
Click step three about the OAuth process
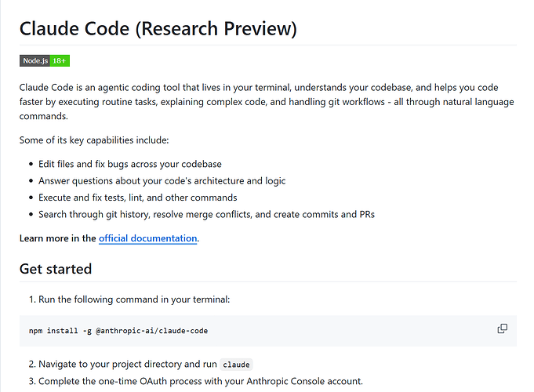[201, 381]
